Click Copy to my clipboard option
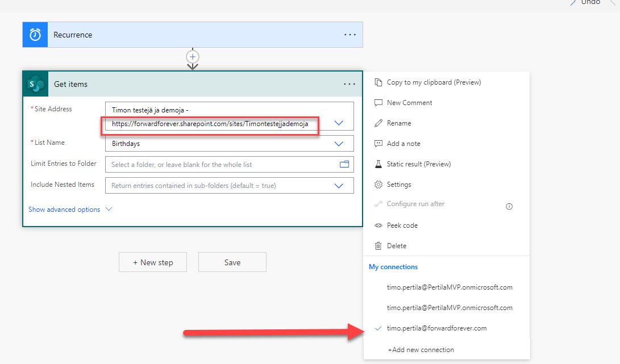Screen dimensions: 620x364 pos(433,82)
